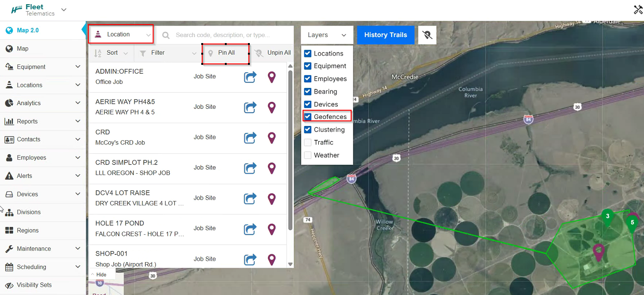Click the Pin All button
This screenshot has height=295, width=644.
[225, 53]
